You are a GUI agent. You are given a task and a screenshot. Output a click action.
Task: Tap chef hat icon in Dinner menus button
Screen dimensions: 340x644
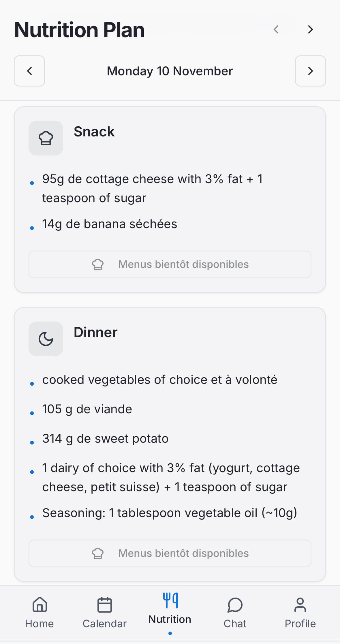[98, 553]
